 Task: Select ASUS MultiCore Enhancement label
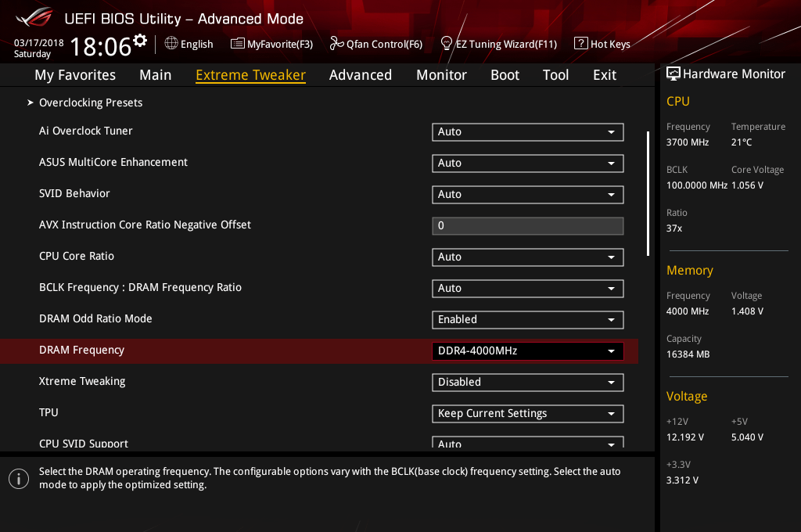(x=113, y=162)
